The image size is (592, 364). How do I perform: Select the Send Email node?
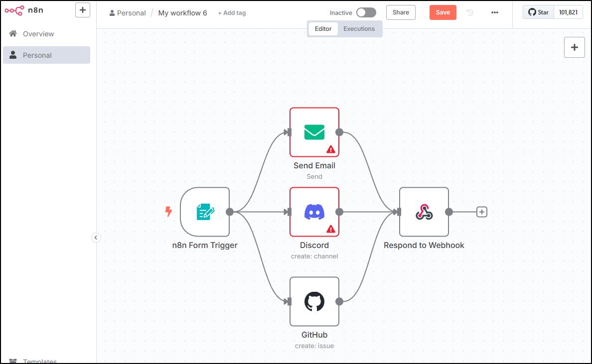point(314,132)
